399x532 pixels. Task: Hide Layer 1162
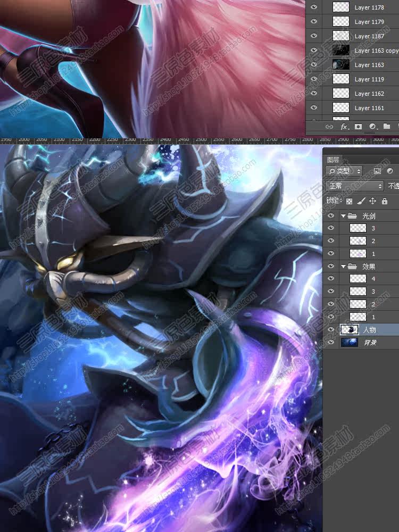(x=314, y=93)
